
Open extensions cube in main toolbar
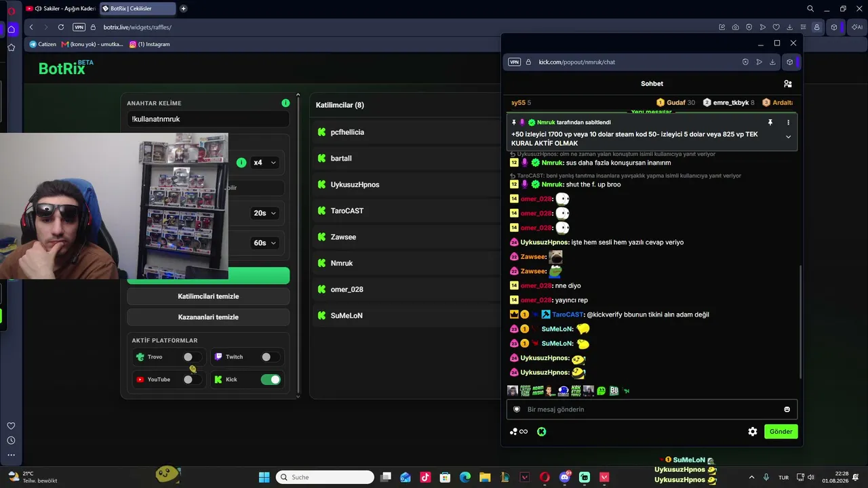(834, 27)
